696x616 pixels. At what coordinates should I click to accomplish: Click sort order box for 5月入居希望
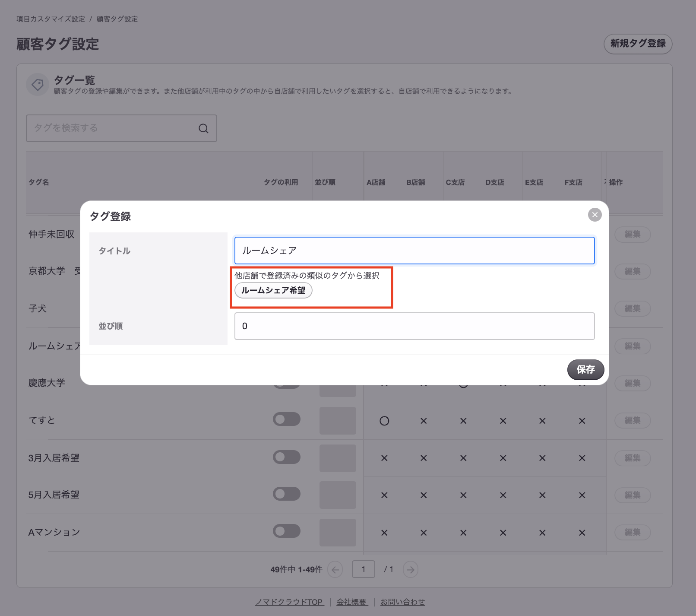338,495
